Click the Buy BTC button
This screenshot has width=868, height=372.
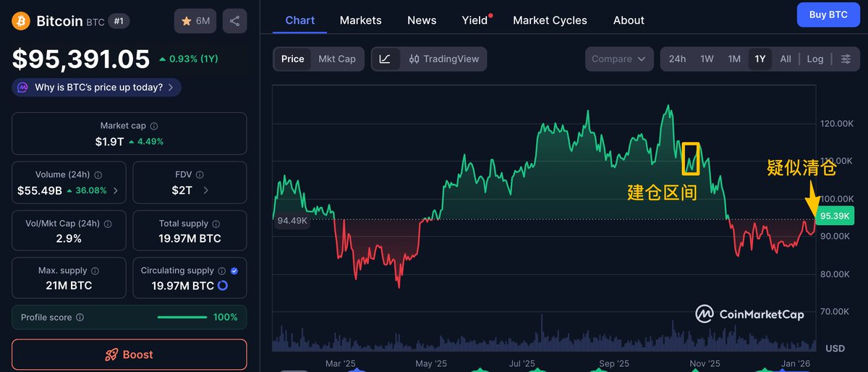(x=828, y=14)
